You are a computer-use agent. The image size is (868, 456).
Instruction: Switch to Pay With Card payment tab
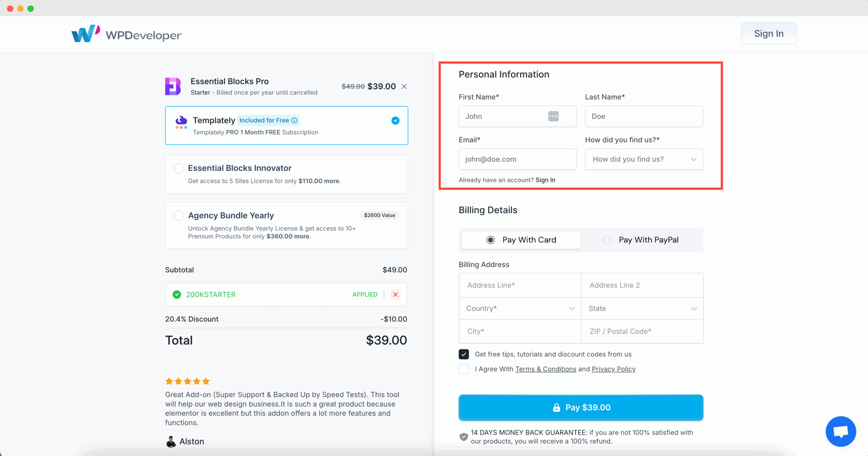[490, 240]
